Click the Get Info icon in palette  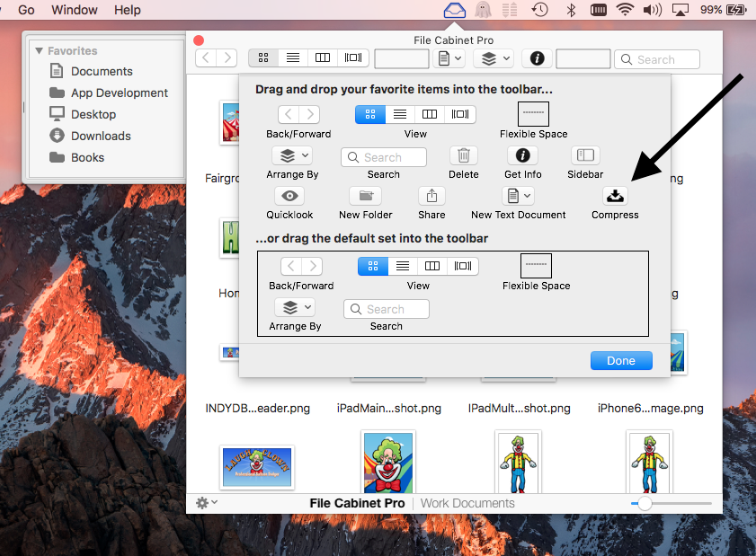point(522,155)
